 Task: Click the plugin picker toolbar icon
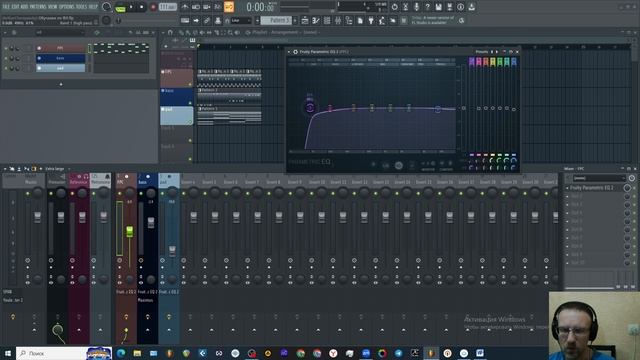tap(371, 20)
